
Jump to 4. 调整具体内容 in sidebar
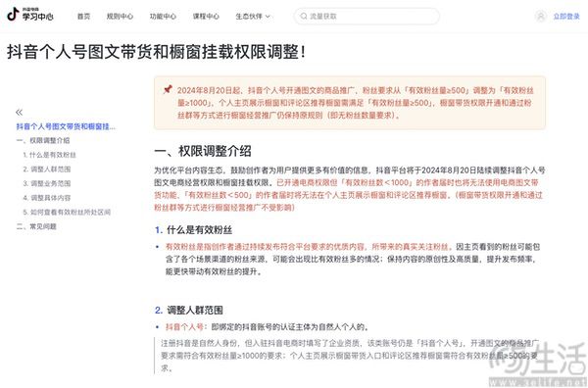click(x=47, y=198)
